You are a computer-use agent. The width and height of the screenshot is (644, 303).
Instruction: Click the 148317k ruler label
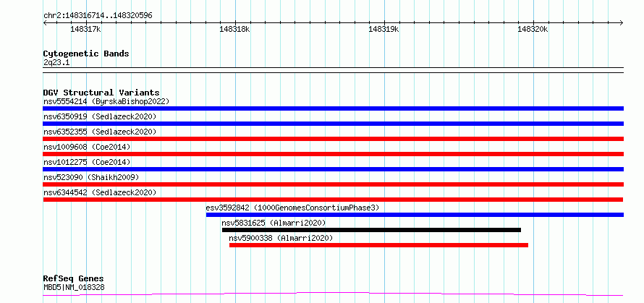(x=86, y=29)
